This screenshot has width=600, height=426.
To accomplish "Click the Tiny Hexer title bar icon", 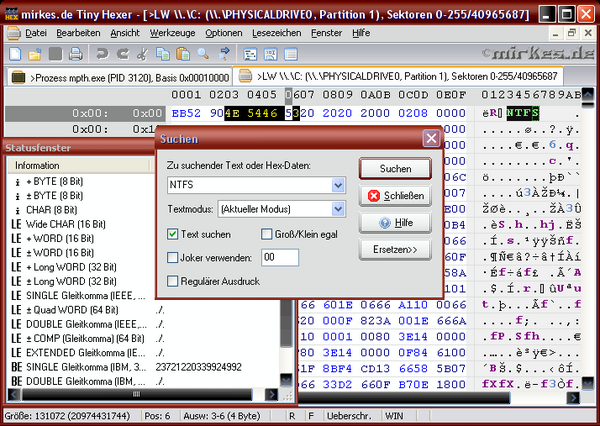I will pyautogui.click(x=11, y=14).
